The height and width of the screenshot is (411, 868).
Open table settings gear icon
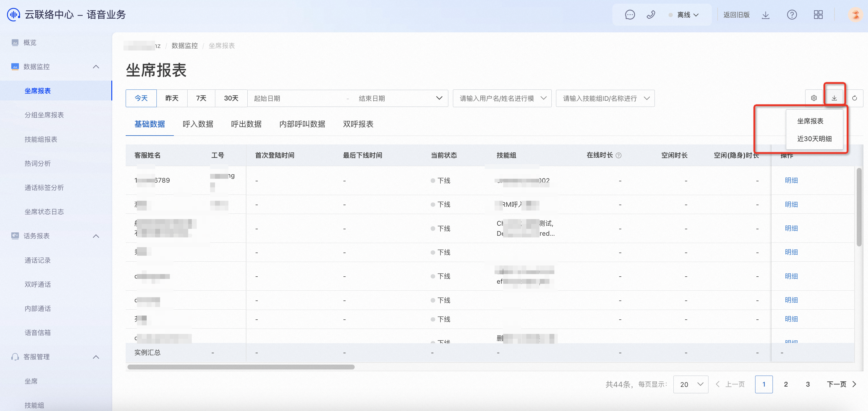[814, 98]
